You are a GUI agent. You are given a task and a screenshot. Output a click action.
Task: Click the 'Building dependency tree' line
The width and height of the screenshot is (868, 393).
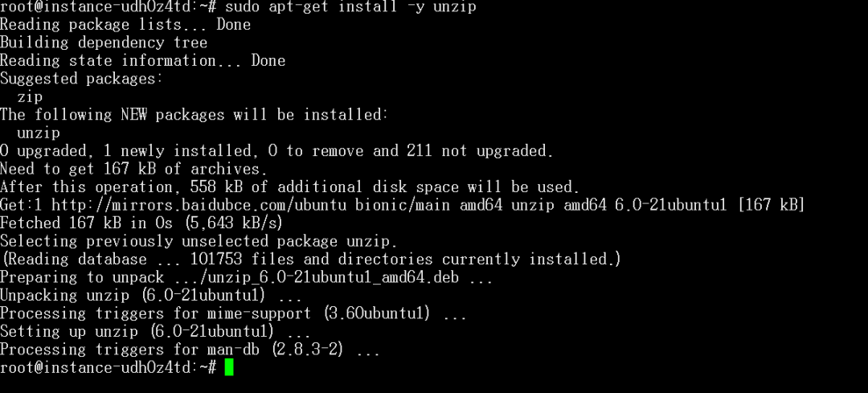click(x=104, y=43)
